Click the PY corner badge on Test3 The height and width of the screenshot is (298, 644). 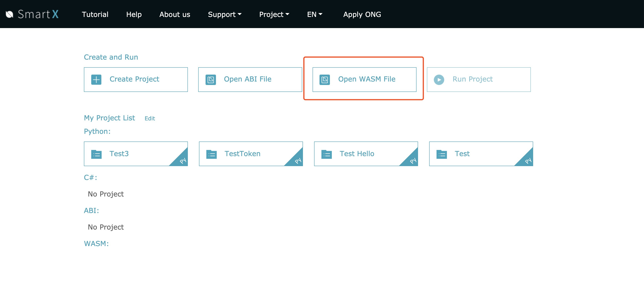click(x=182, y=161)
